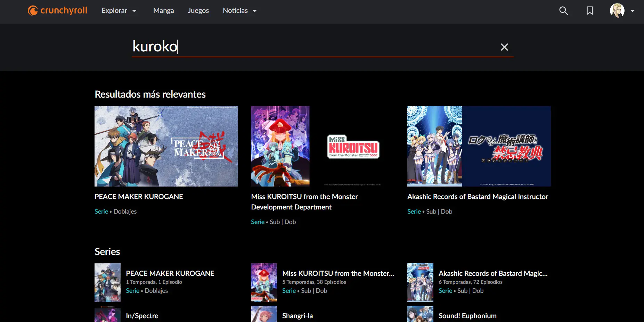Click Miss KUROITSU from the Monster Development Department title
Viewport: 644px width, 322px height.
[304, 202]
